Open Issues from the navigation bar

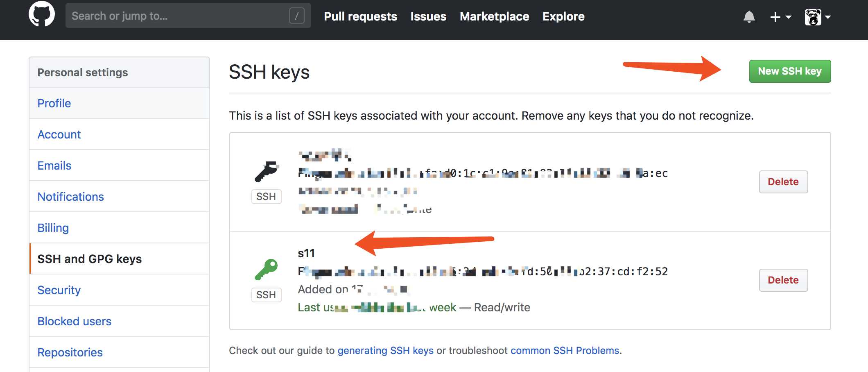428,16
